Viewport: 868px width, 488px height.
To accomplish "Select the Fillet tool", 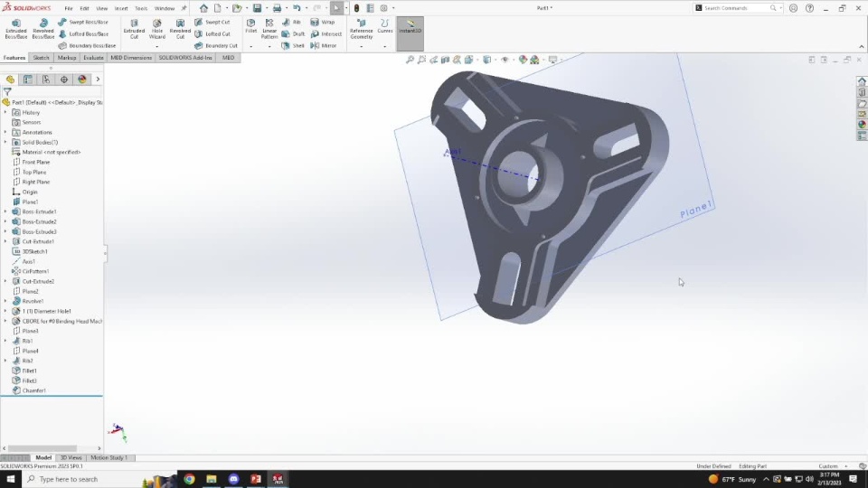I will pos(250,26).
